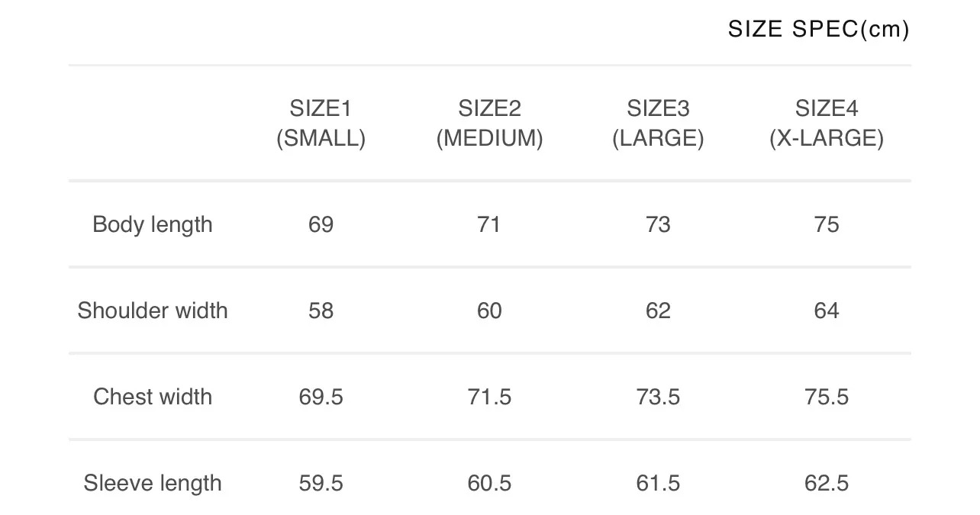This screenshot has width=980, height=515.
Task: Click Shoulder width value 62 for LARGE
Action: 658,311
